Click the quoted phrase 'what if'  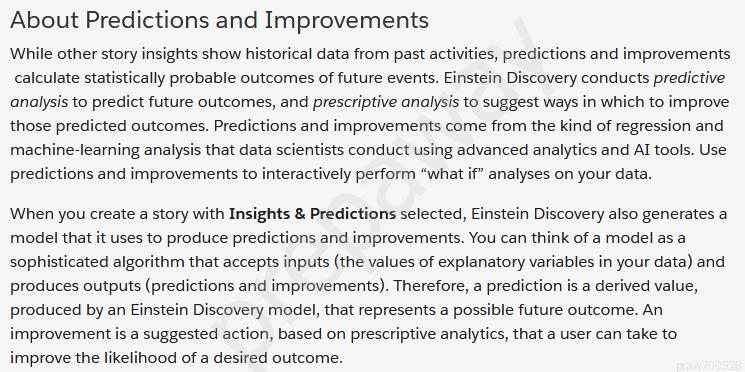click(452, 173)
